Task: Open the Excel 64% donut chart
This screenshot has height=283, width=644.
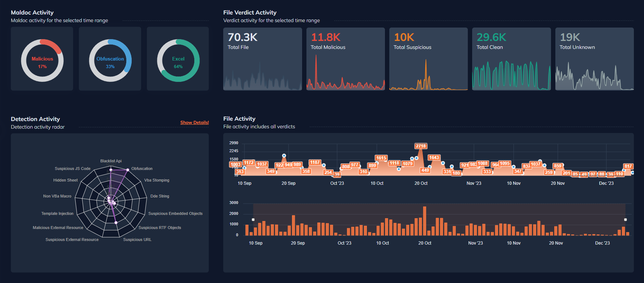Action: click(x=178, y=61)
